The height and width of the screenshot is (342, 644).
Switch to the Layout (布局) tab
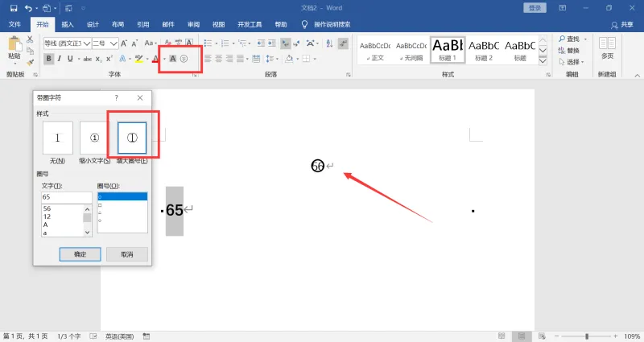(118, 25)
